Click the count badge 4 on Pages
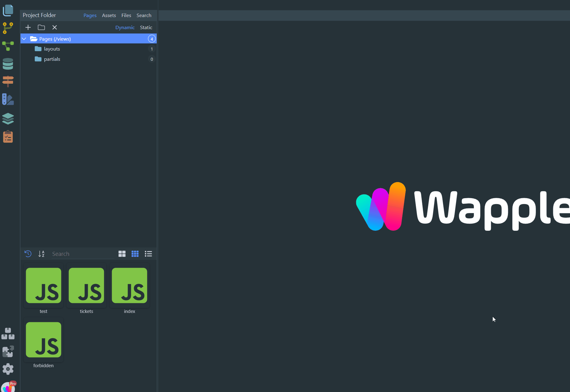This screenshot has height=392, width=570. [x=152, y=39]
